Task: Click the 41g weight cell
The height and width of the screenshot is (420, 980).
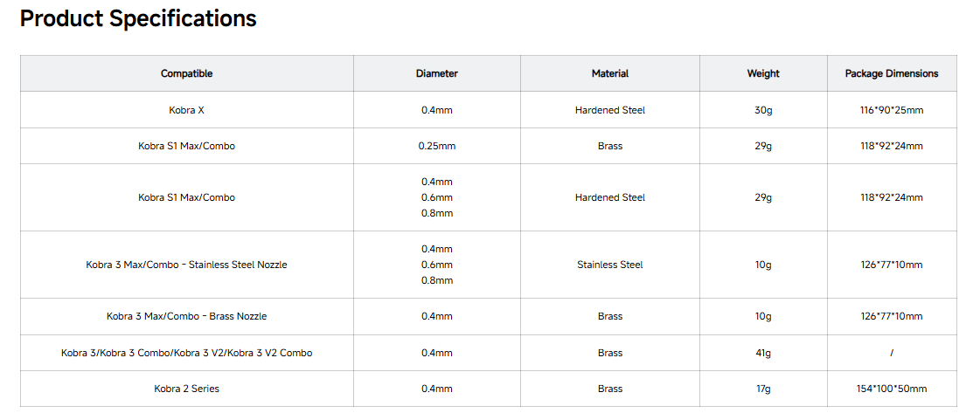Action: pos(764,354)
